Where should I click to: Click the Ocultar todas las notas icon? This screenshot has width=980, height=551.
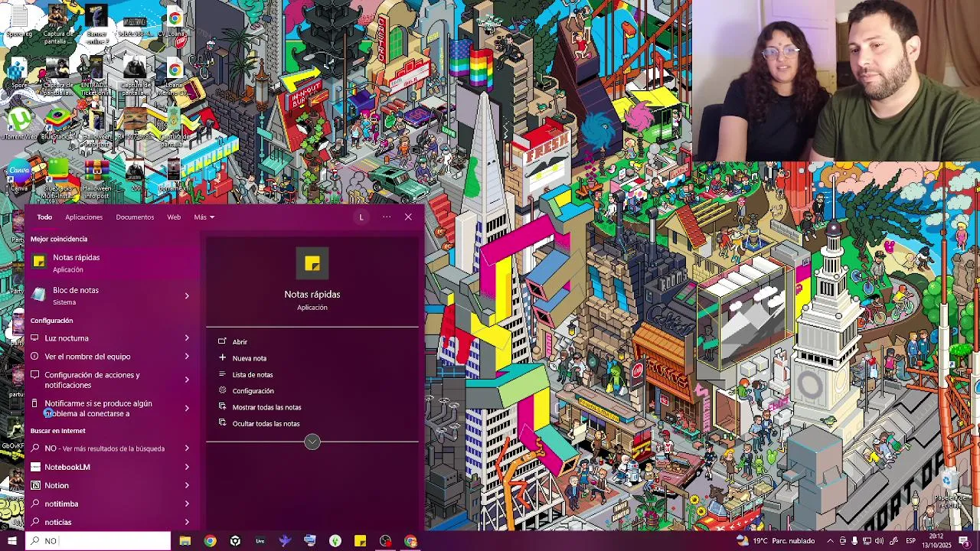click(x=222, y=423)
